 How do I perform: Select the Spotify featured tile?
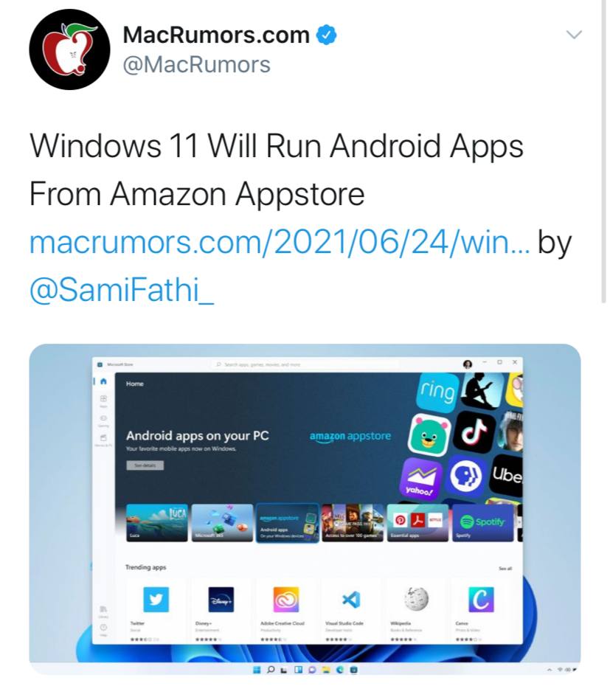[x=482, y=523]
